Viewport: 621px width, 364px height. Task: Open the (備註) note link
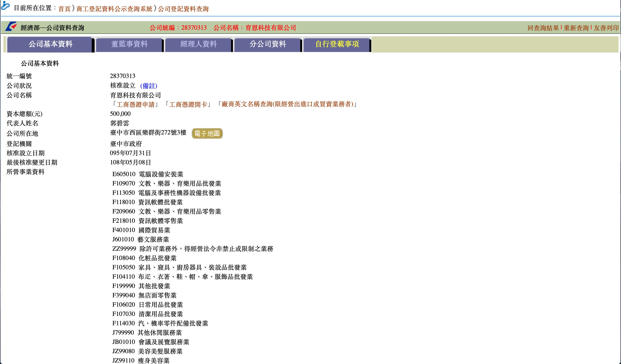pos(149,86)
